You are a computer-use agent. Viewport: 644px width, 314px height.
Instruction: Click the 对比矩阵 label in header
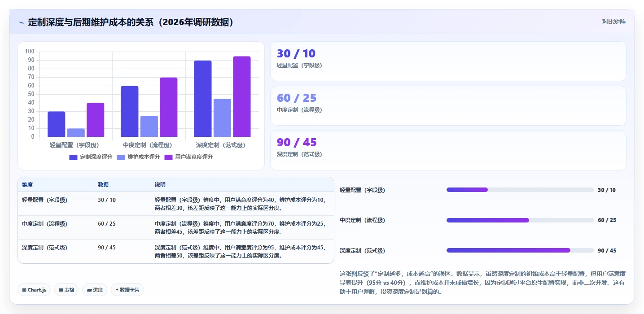[613, 22]
